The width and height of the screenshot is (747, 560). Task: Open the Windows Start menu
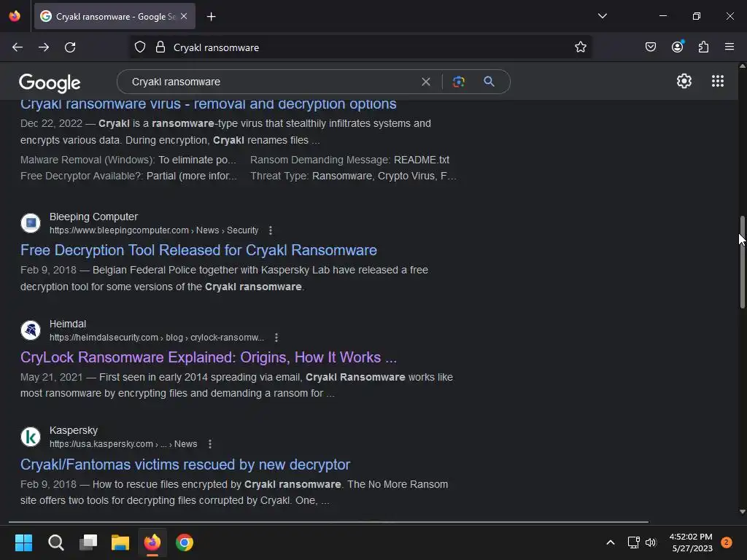coord(23,542)
